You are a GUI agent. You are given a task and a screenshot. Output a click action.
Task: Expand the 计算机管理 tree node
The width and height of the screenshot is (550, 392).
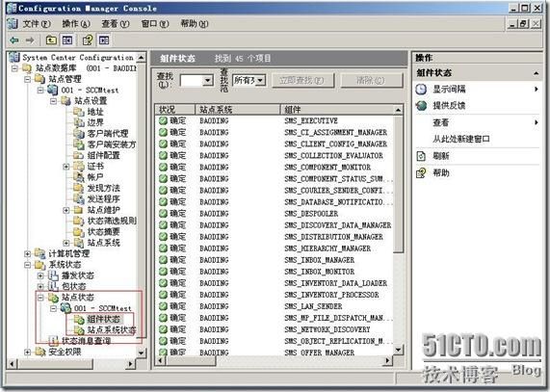28,253
